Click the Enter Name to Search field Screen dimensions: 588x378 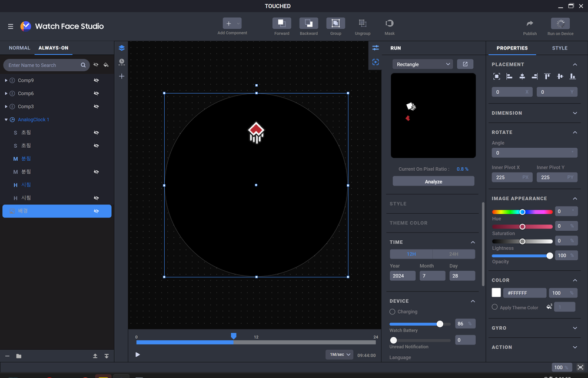coord(46,65)
